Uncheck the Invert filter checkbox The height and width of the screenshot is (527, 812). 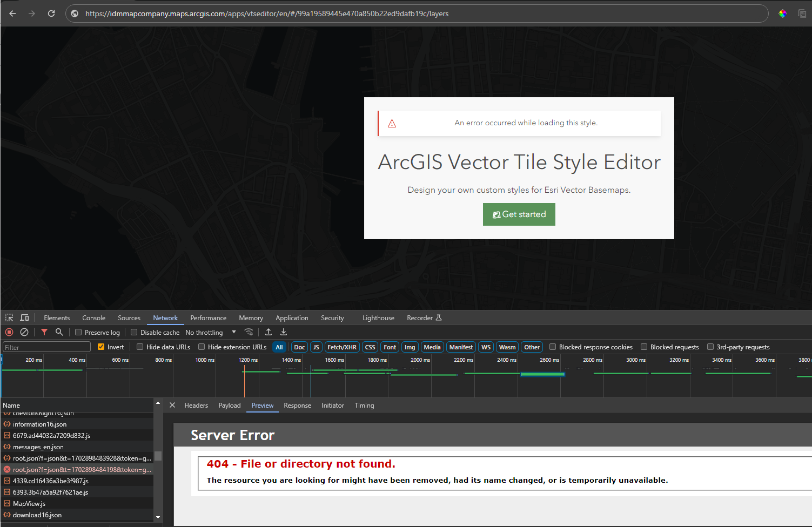101,347
